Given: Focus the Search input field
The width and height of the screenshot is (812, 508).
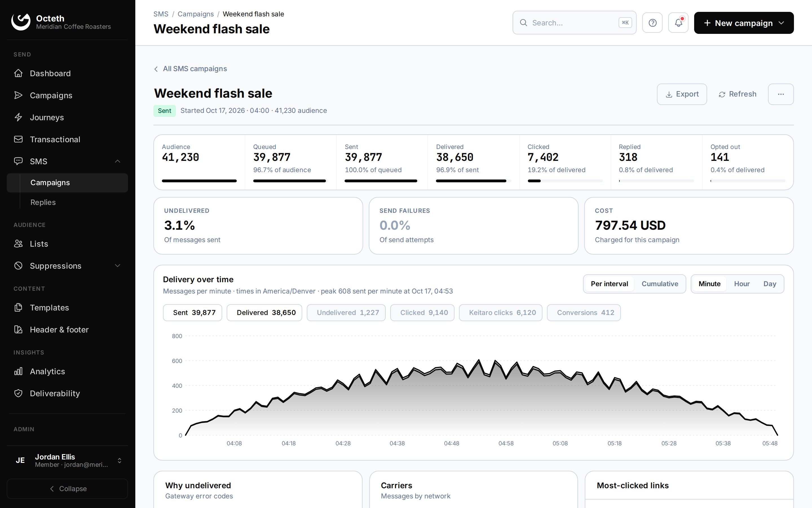Looking at the screenshot, I should (x=574, y=23).
